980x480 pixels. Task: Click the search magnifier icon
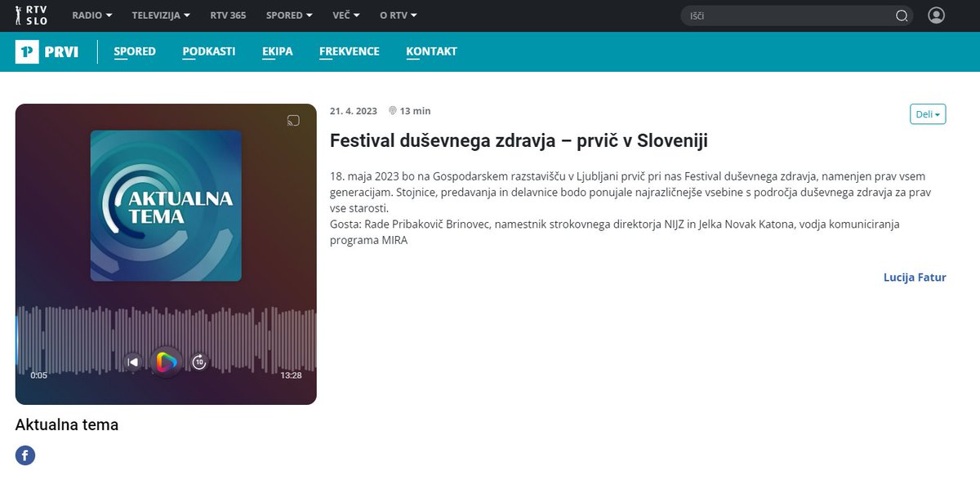point(902,16)
